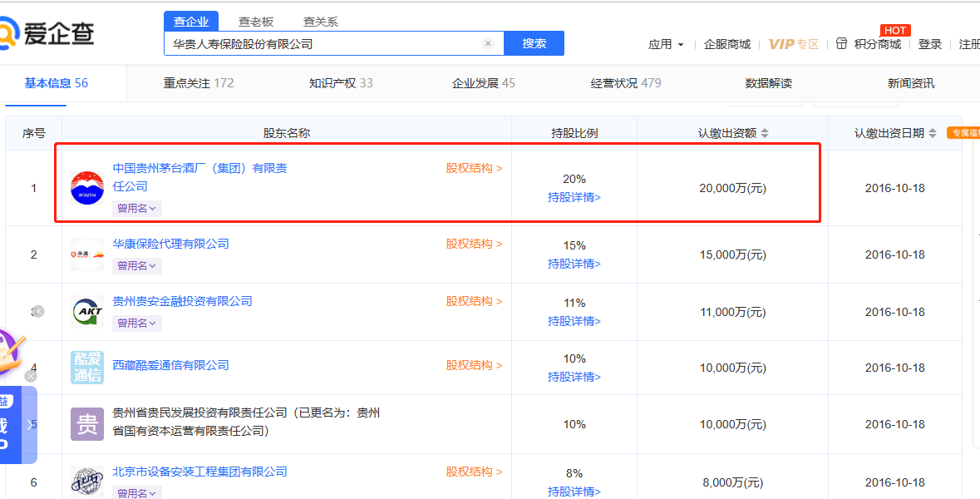Expand 曾用名 under 华康保险代理
This screenshot has height=499, width=980.
pos(137,266)
